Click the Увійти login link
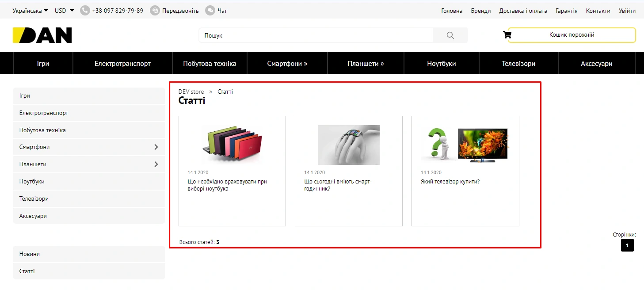This screenshot has height=290, width=644. tap(627, 11)
